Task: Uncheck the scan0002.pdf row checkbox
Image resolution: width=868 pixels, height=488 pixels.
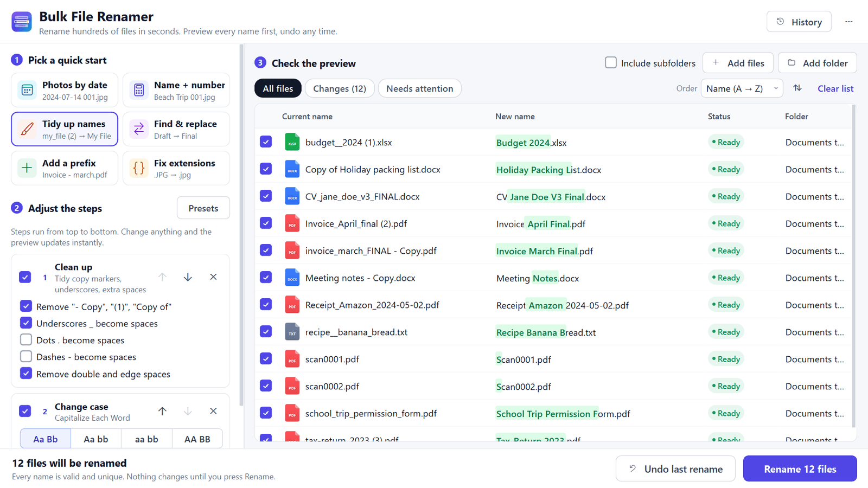Action: 266,386
